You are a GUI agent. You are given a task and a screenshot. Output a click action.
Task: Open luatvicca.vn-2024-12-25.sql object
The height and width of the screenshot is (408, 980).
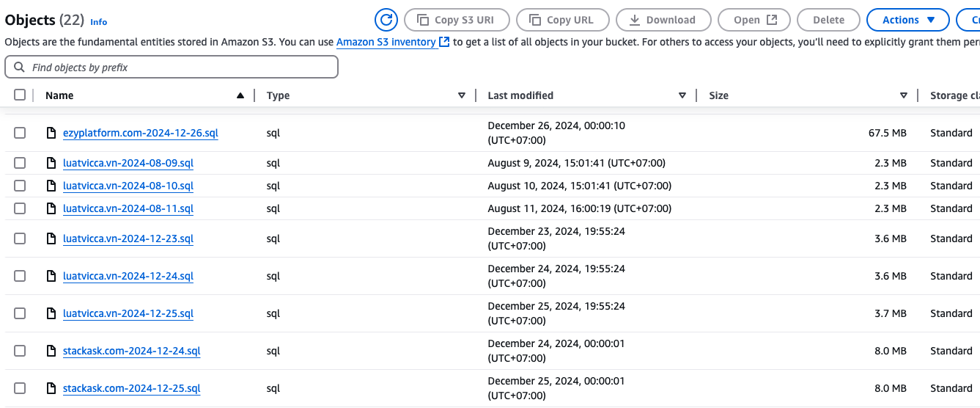128,313
